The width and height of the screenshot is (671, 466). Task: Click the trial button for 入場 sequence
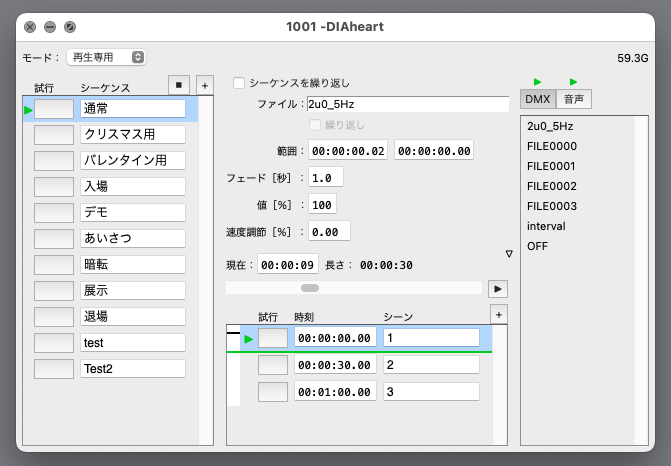54,187
